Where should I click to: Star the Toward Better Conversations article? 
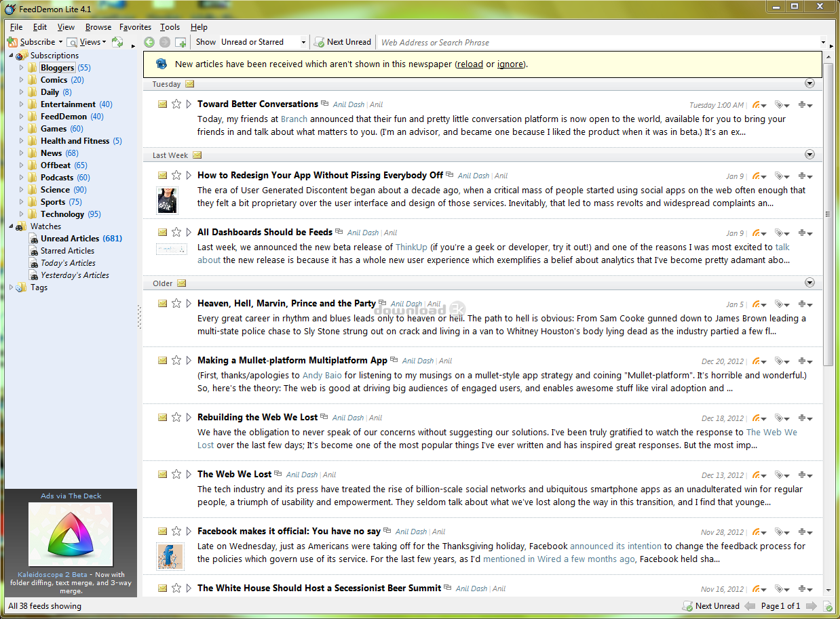click(x=176, y=104)
